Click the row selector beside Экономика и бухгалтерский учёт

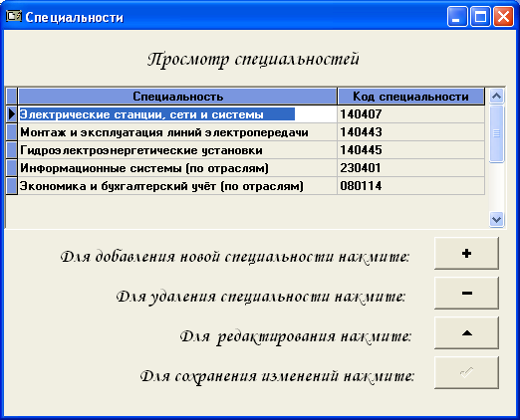coord(12,186)
